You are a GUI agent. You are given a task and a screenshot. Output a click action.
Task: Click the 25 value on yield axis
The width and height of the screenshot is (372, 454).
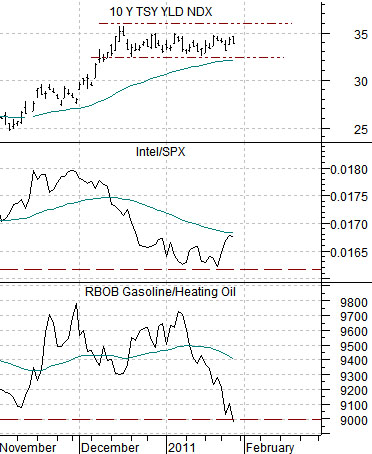pos(361,130)
